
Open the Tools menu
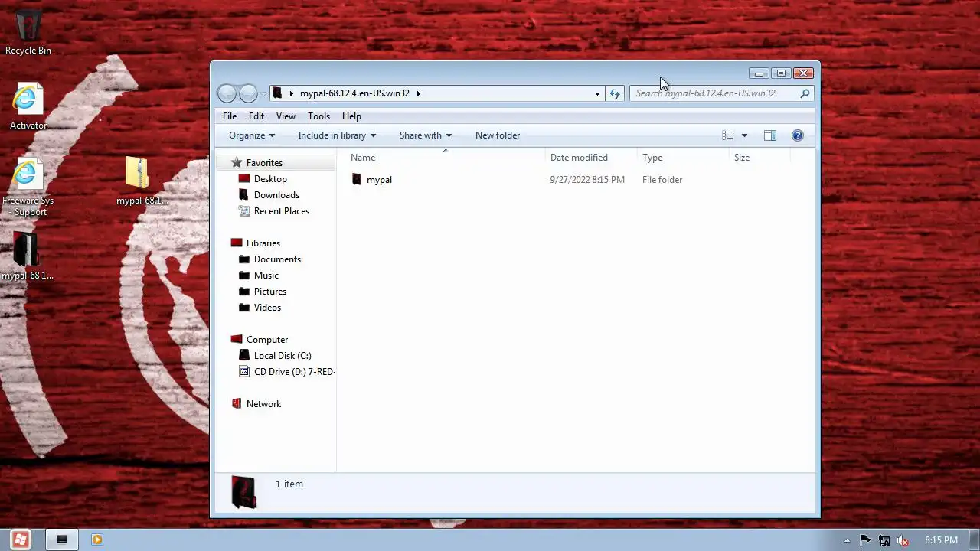318,116
